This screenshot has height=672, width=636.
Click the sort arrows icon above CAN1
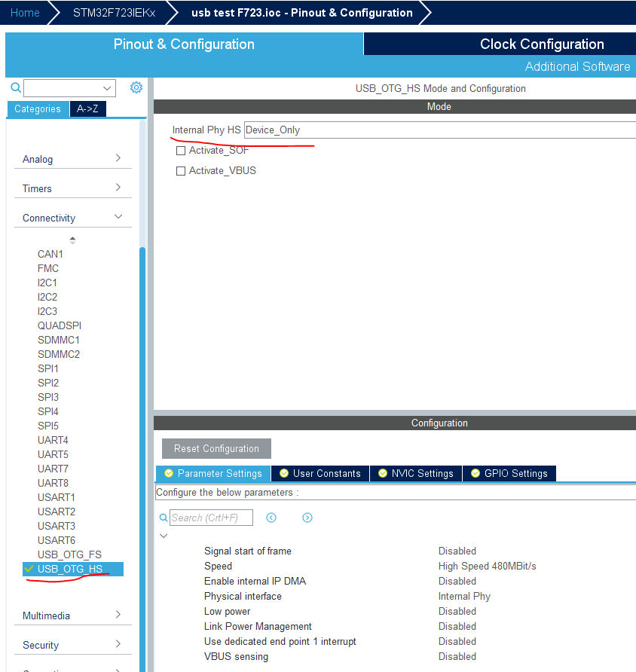tap(73, 240)
